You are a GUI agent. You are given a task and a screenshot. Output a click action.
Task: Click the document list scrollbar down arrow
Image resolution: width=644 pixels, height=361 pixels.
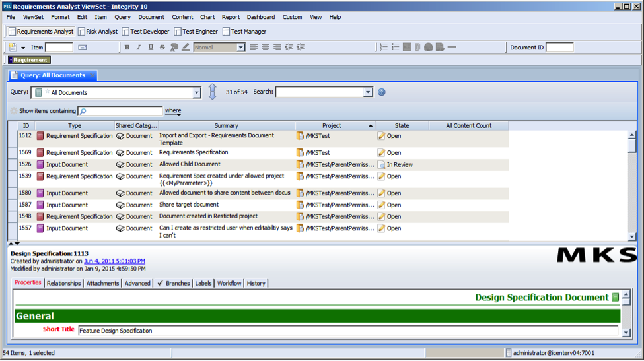click(632, 237)
